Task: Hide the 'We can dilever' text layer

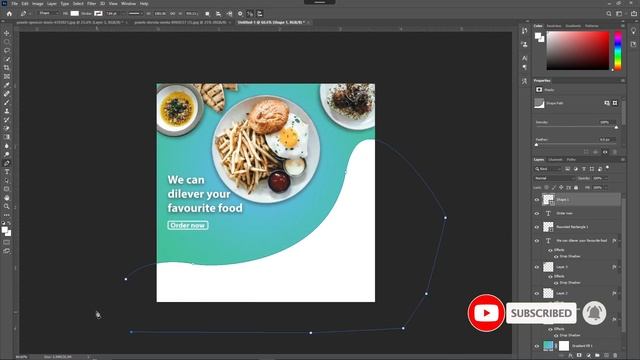Action: (x=537, y=240)
